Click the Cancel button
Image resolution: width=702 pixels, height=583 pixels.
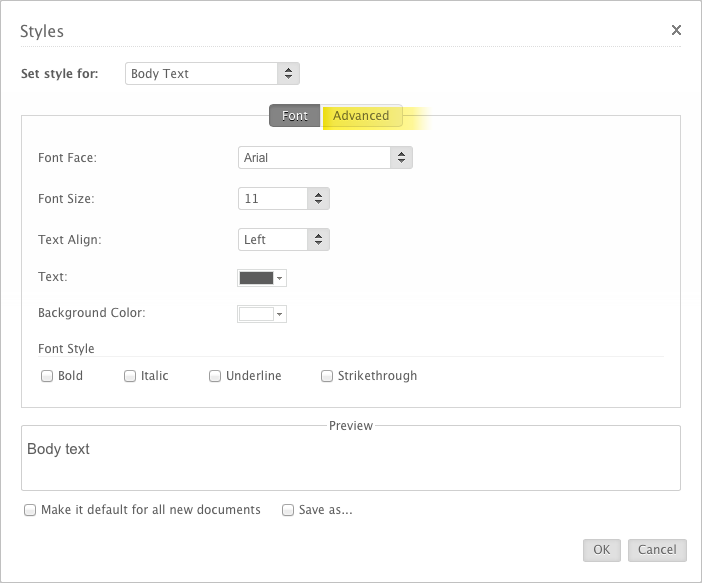coord(657,550)
